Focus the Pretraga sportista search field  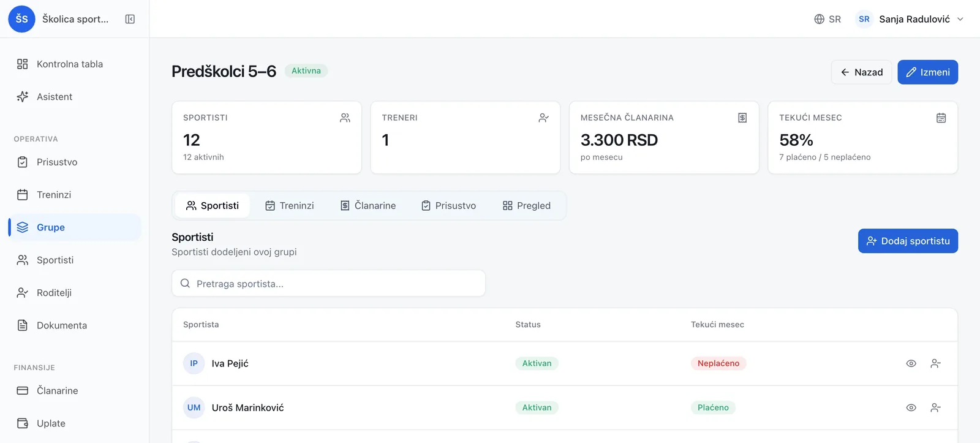(328, 284)
